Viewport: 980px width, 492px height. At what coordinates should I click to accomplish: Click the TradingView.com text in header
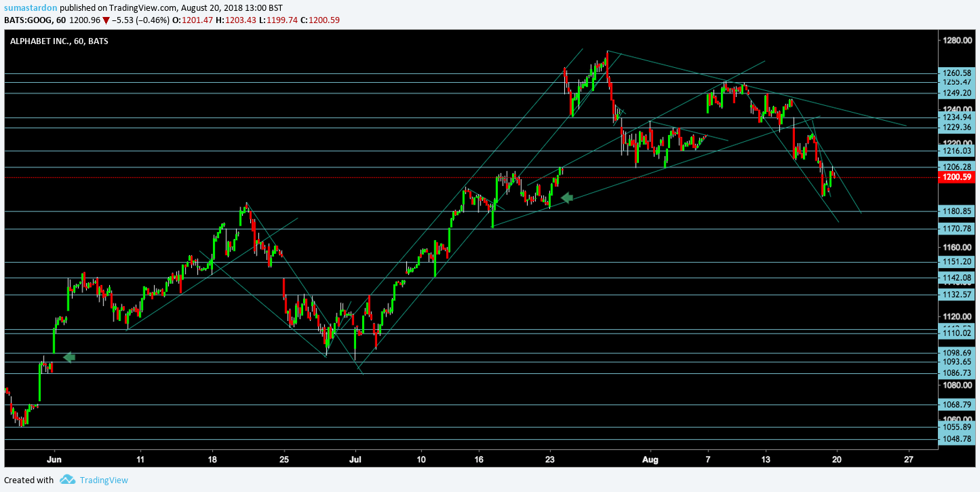pos(142,7)
